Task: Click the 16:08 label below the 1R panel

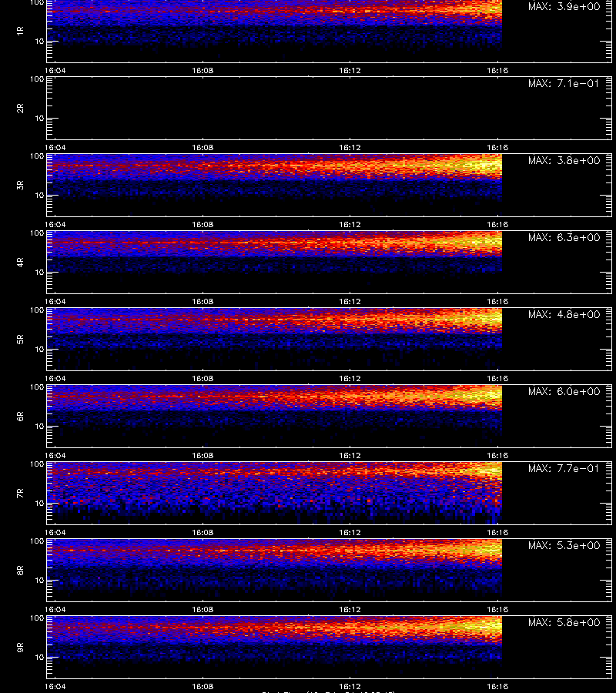Action: [x=203, y=70]
